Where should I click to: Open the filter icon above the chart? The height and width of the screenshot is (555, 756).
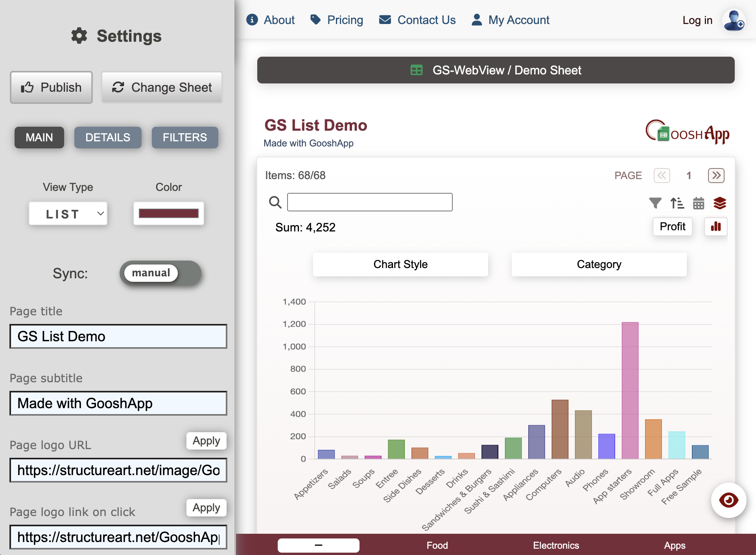655,203
